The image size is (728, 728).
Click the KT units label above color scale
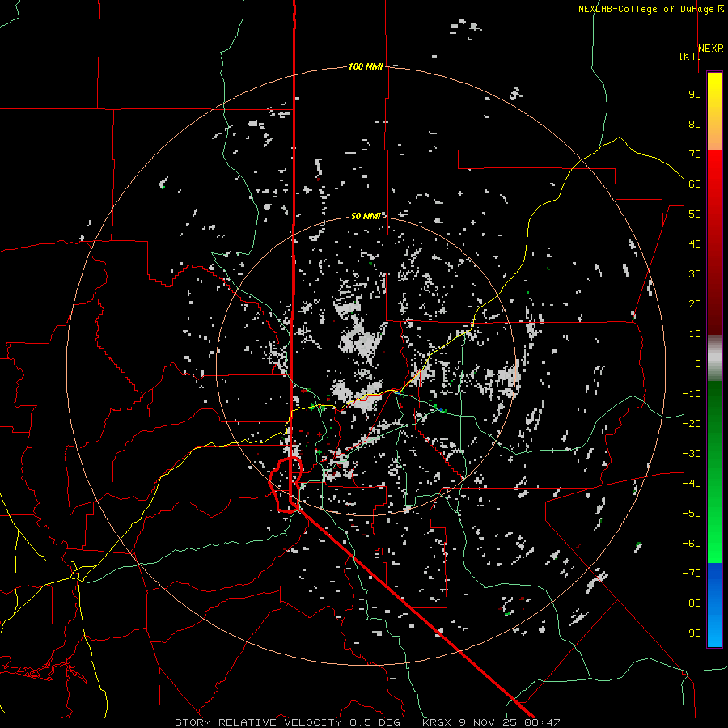click(x=690, y=56)
